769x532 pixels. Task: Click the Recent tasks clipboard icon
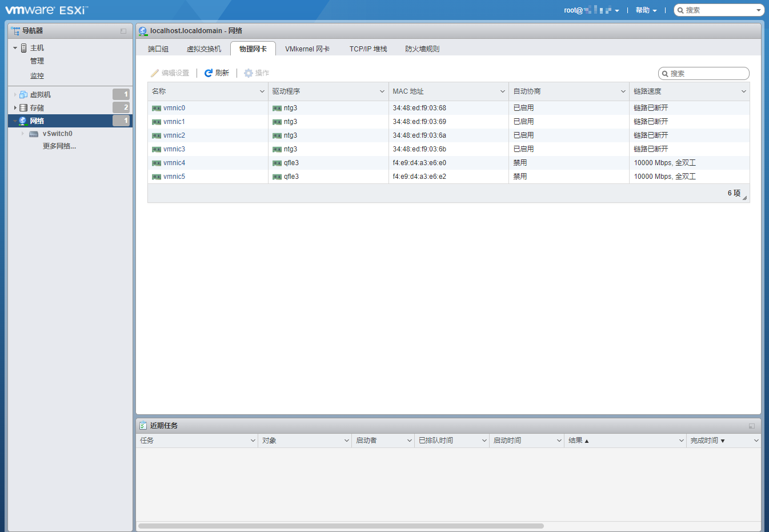pos(143,426)
